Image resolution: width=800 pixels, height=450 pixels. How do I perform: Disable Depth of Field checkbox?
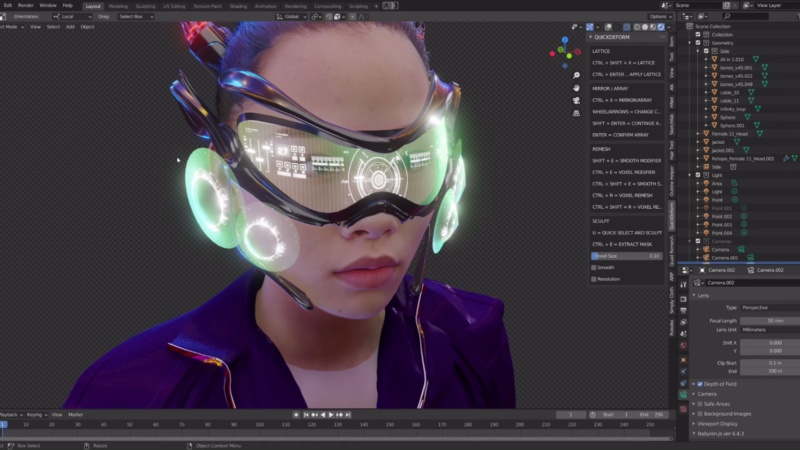click(700, 384)
